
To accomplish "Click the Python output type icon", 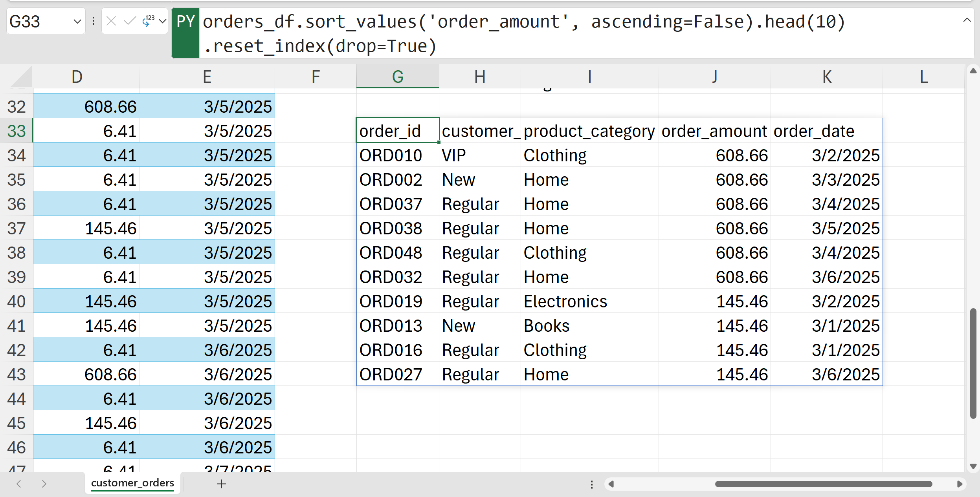I will click(x=148, y=21).
